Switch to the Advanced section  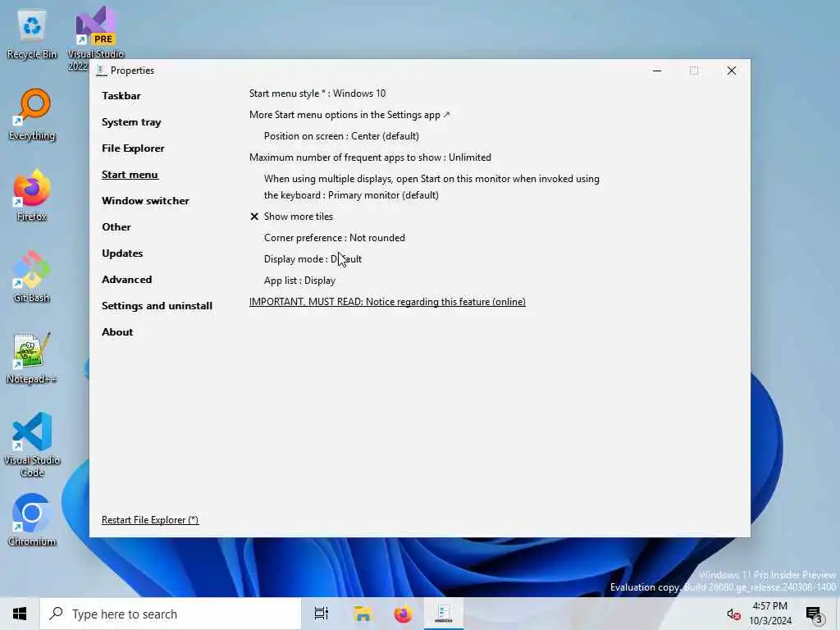[x=126, y=280]
